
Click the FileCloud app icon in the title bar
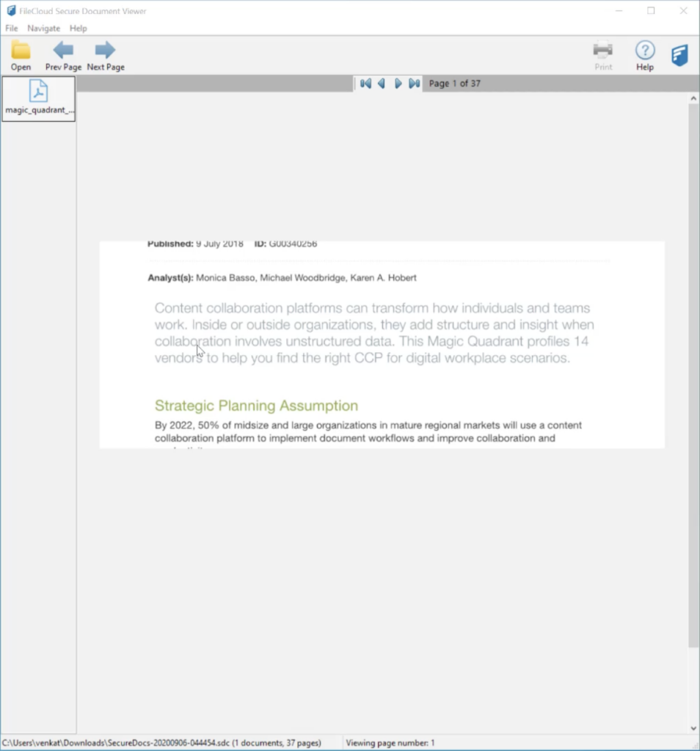point(11,11)
